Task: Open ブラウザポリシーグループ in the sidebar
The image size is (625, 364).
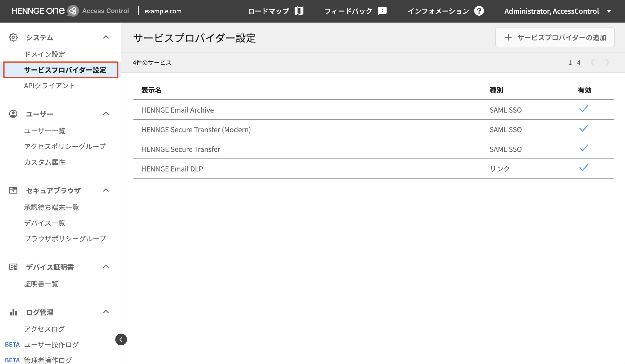Action: coord(65,238)
